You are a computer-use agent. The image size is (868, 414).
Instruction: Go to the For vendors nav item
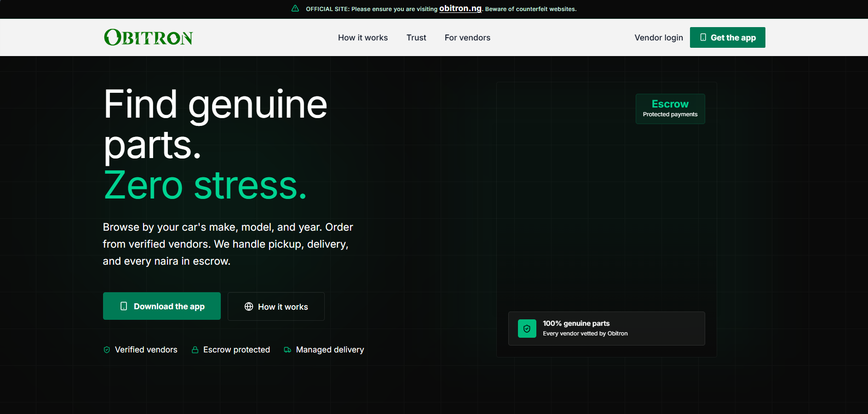(467, 38)
